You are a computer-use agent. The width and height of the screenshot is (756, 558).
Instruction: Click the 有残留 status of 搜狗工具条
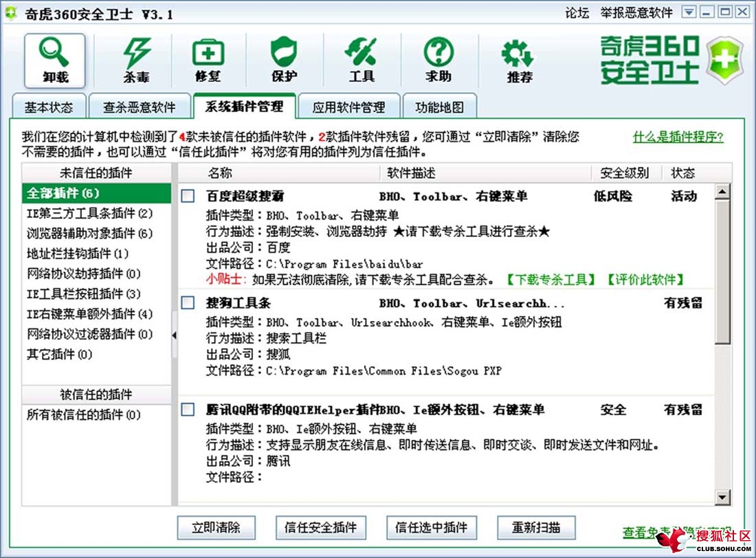click(683, 303)
